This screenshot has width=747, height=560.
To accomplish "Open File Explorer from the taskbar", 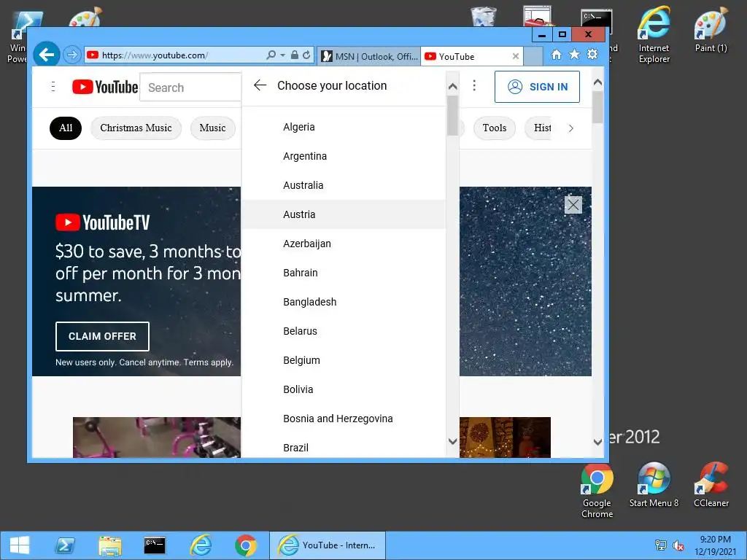I will [x=110, y=545].
